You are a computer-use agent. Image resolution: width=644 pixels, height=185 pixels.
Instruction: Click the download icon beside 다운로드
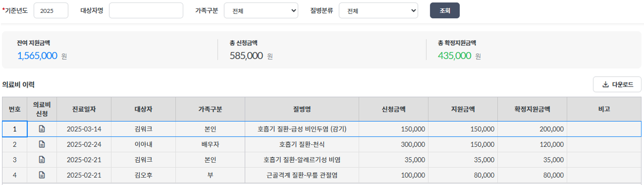click(605, 85)
